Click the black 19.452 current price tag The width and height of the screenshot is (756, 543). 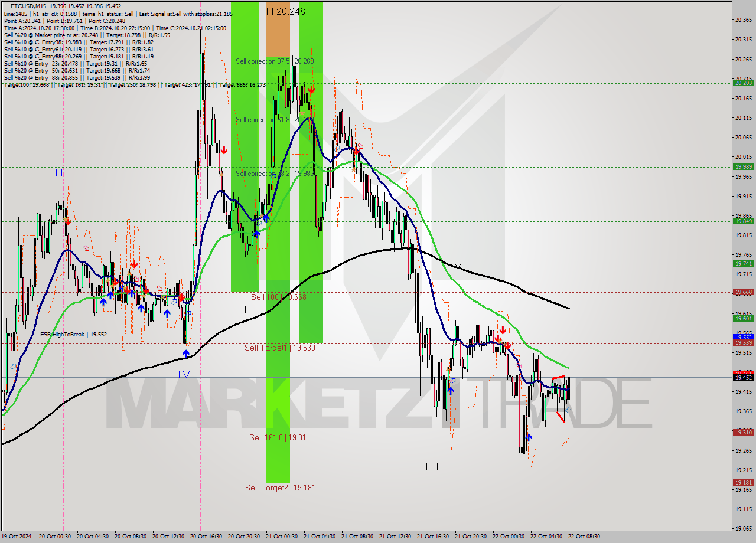[743, 377]
